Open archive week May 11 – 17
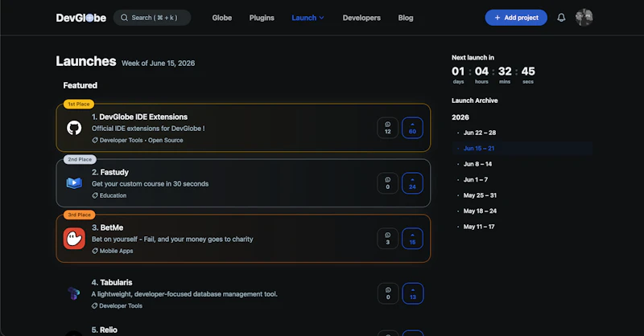This screenshot has height=336, width=644. coord(479,227)
